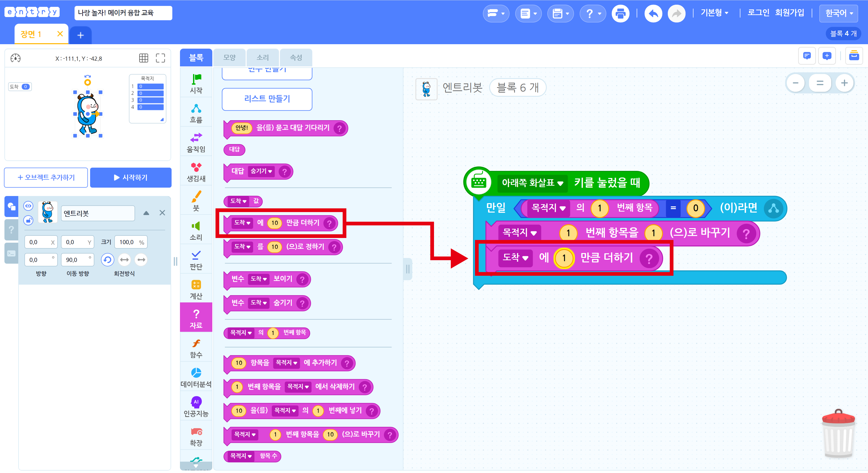Add a new scene tab
The height and width of the screenshot is (473, 868).
[80, 35]
